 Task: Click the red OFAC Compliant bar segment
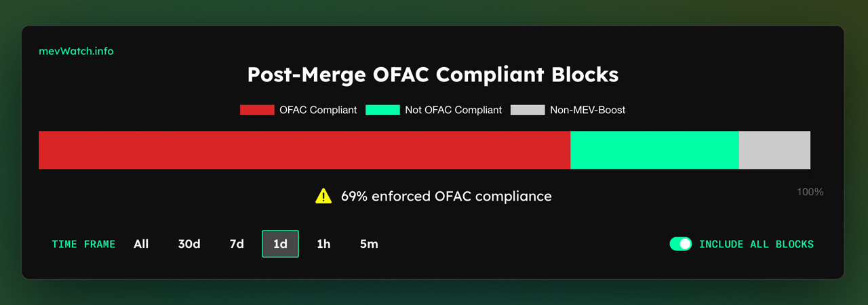click(304, 150)
